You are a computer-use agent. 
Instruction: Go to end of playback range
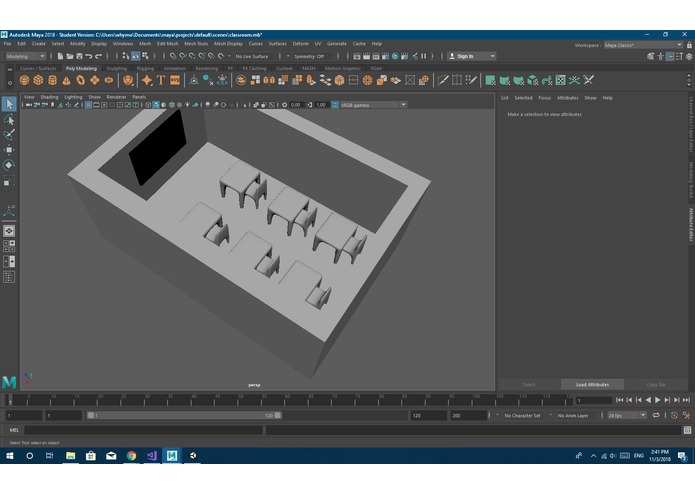pyautogui.click(x=687, y=400)
